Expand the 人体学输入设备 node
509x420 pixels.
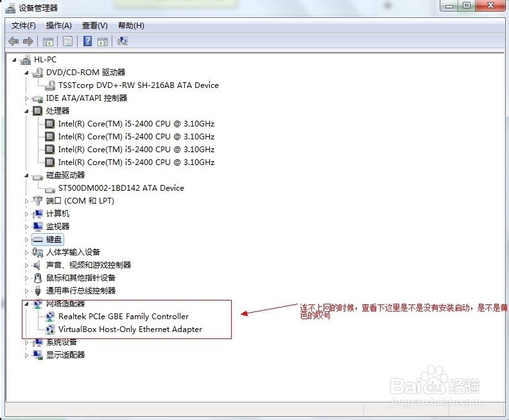point(26,252)
